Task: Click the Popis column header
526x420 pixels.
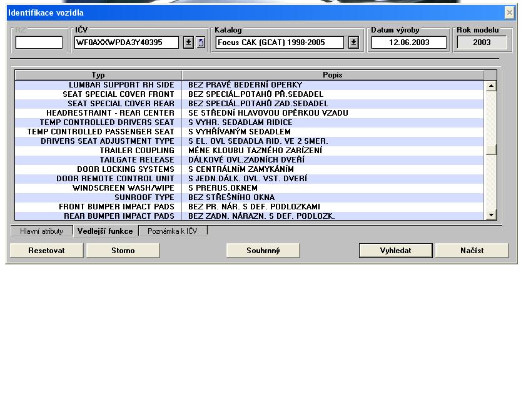Action: (x=332, y=75)
